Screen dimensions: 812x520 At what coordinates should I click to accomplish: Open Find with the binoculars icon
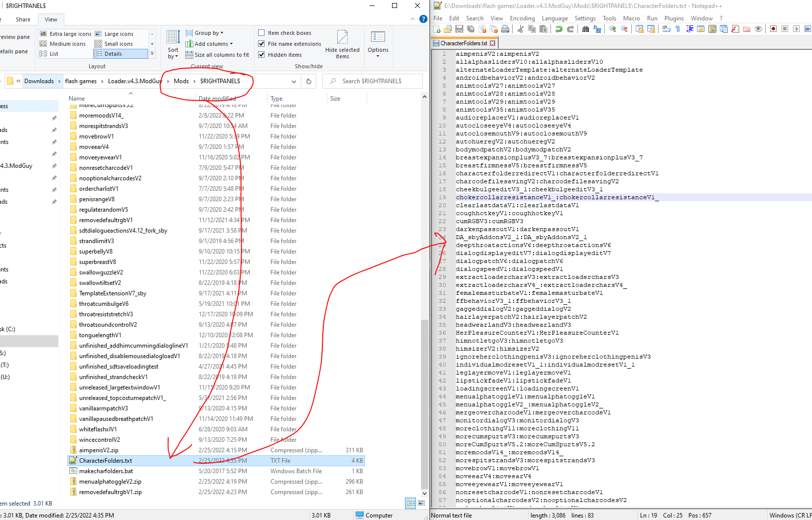[x=585, y=29]
